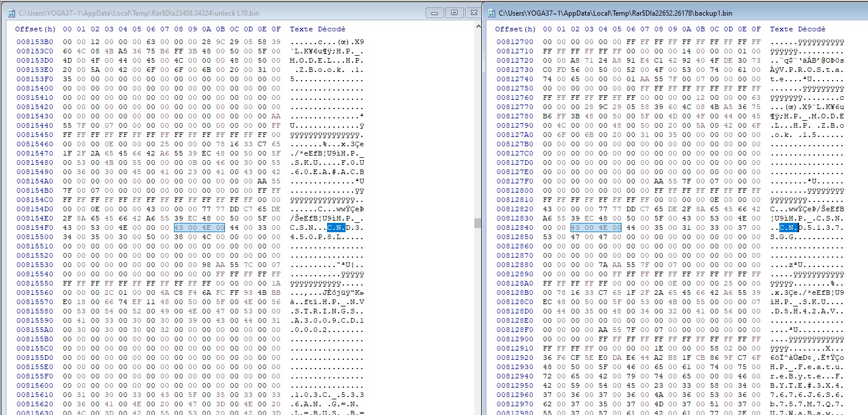Click Texte Décodé header in backup1.bin window

pos(797,29)
